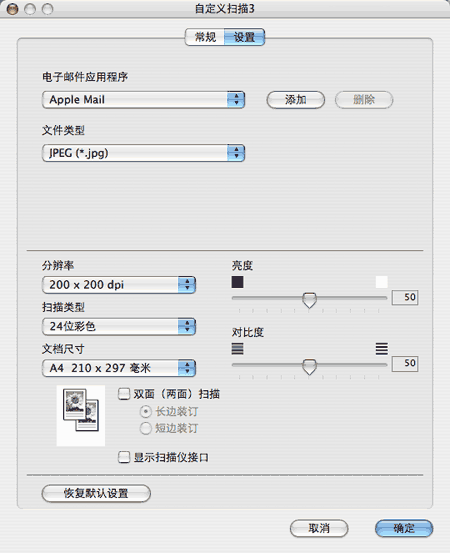Click the contrast value field
450x553 pixels.
click(x=405, y=363)
